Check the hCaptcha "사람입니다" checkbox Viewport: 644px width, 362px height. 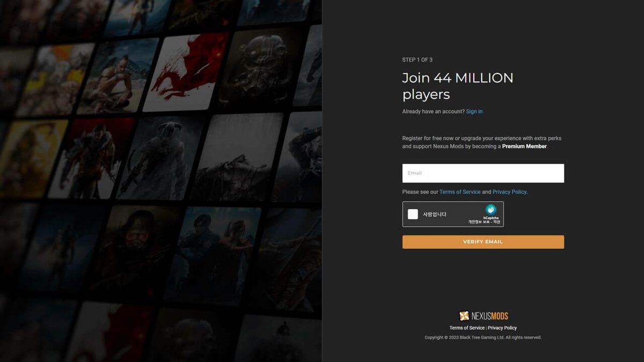(413, 215)
